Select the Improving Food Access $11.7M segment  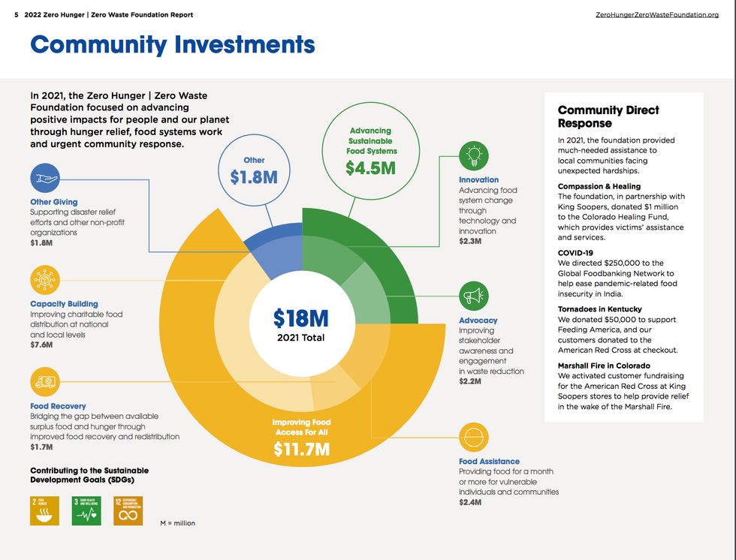[300, 443]
